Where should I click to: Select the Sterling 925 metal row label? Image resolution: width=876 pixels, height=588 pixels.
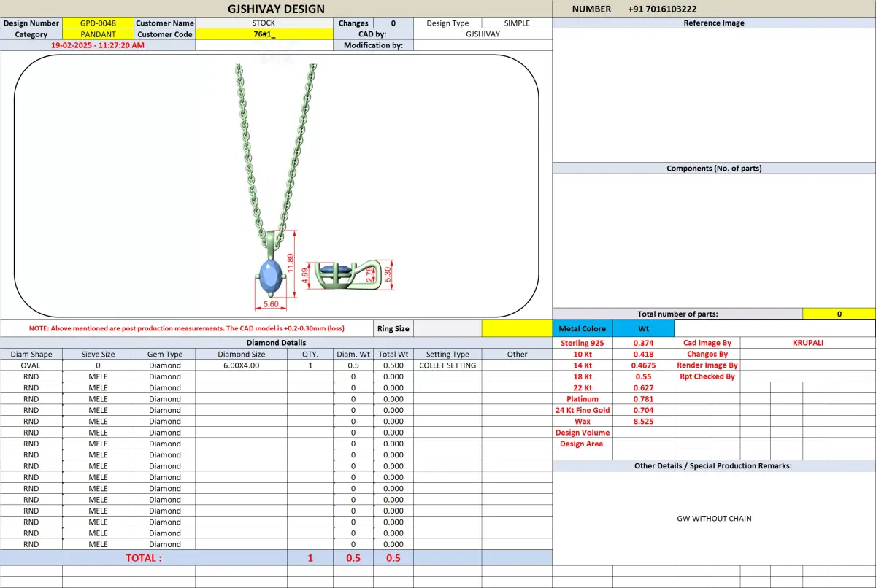point(583,343)
